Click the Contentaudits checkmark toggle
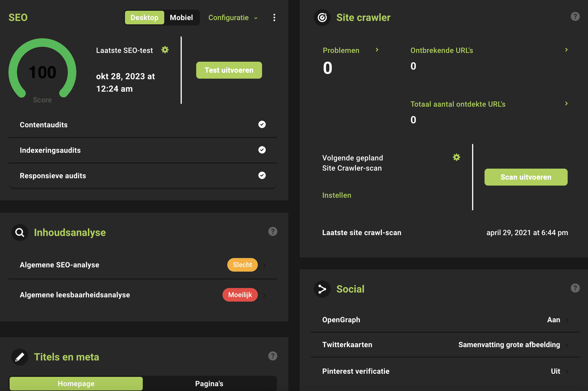588x391 pixels. (x=261, y=124)
